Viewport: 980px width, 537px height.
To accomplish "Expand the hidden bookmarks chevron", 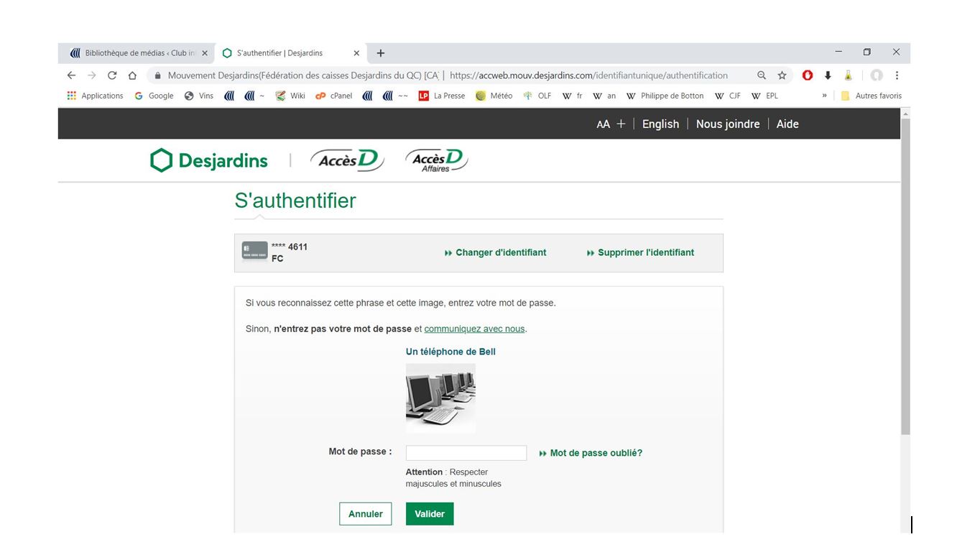I will click(824, 96).
